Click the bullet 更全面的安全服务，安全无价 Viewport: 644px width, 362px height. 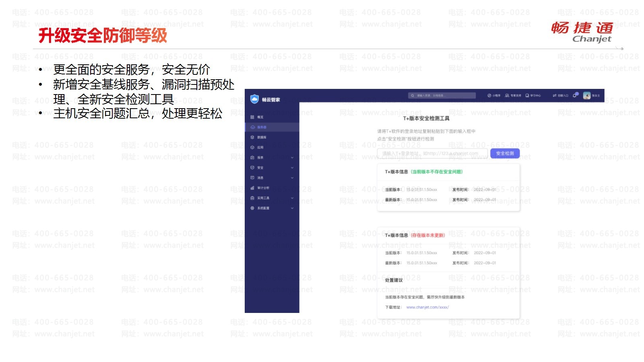tap(132, 70)
